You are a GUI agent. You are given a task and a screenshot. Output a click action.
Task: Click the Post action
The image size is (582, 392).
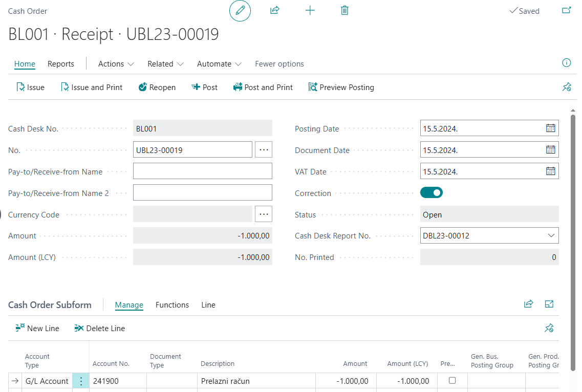(x=205, y=87)
